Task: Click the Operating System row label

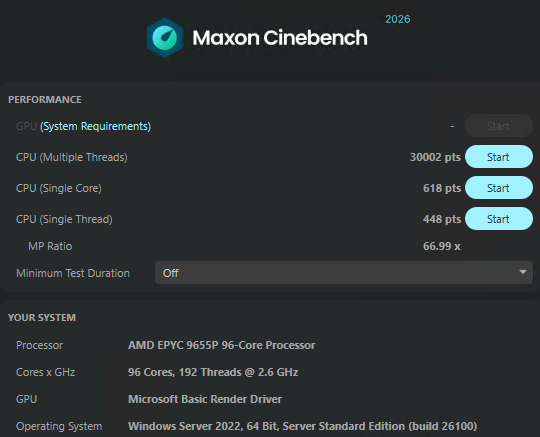Action: pyautogui.click(x=59, y=426)
